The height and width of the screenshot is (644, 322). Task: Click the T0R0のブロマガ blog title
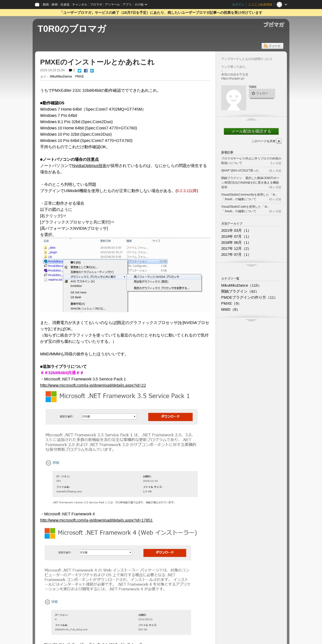pyautogui.click(x=72, y=29)
